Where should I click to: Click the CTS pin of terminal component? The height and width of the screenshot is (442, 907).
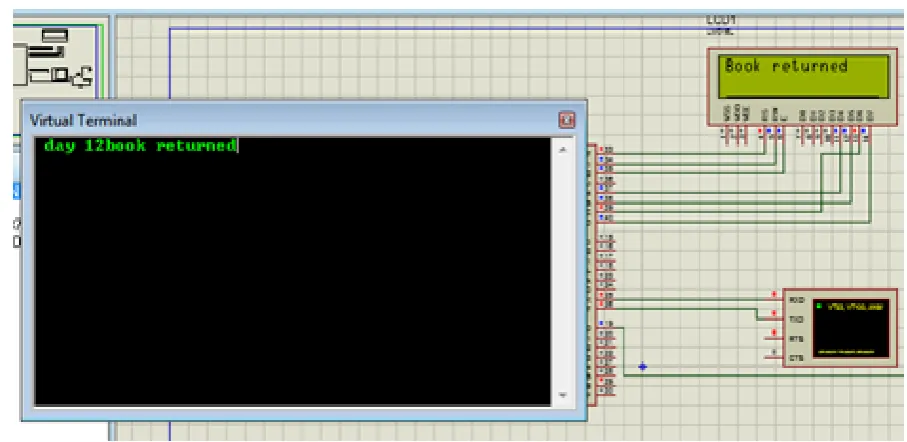point(797,358)
